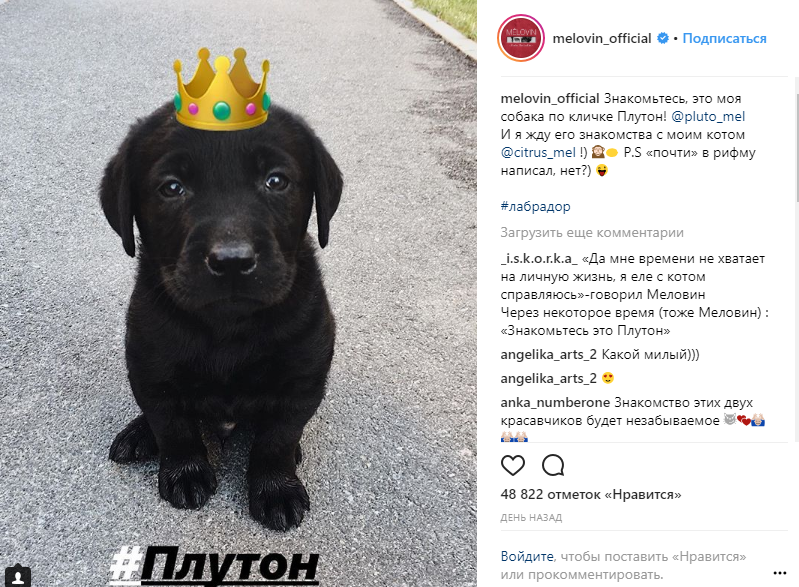Like the post with the heart icon
The width and height of the screenshot is (799, 587).
point(513,465)
